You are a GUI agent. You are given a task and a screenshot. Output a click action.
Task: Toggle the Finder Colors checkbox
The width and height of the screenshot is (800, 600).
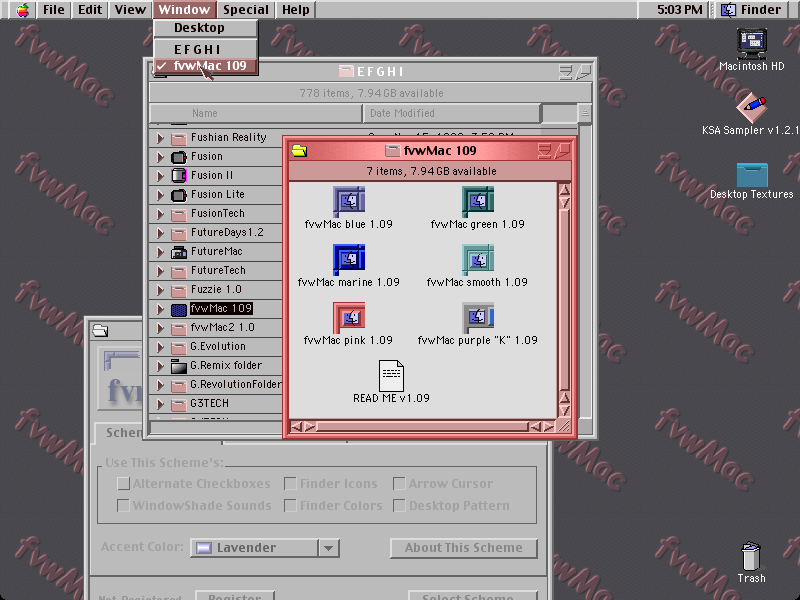coord(290,505)
